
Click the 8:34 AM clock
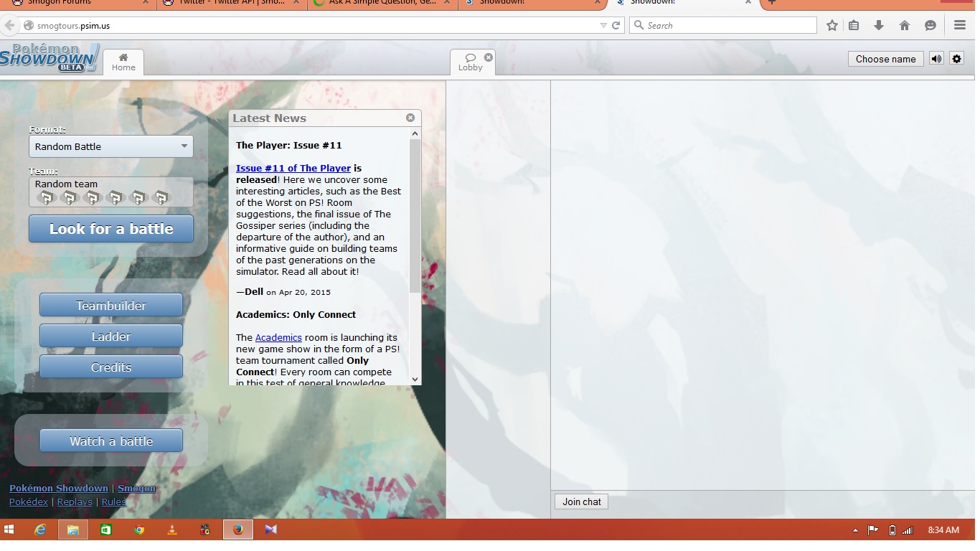(943, 529)
